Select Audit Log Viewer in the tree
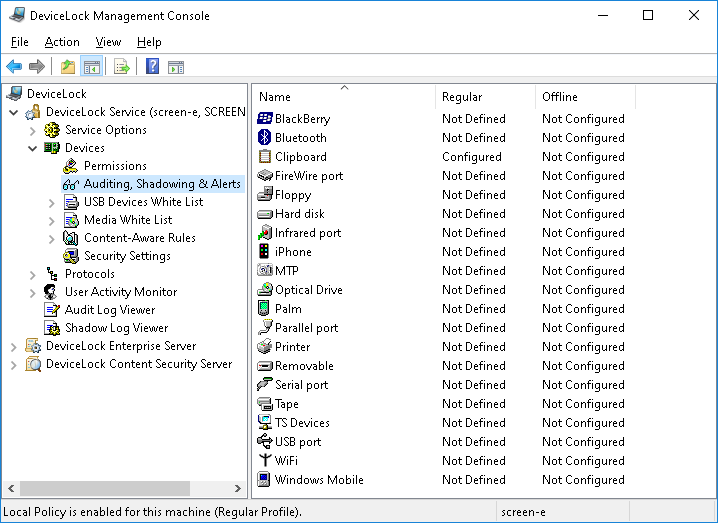The width and height of the screenshot is (718, 523). click(x=109, y=310)
